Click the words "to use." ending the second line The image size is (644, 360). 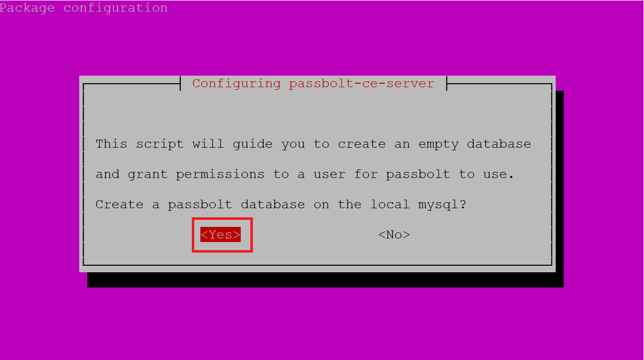pyautogui.click(x=487, y=174)
